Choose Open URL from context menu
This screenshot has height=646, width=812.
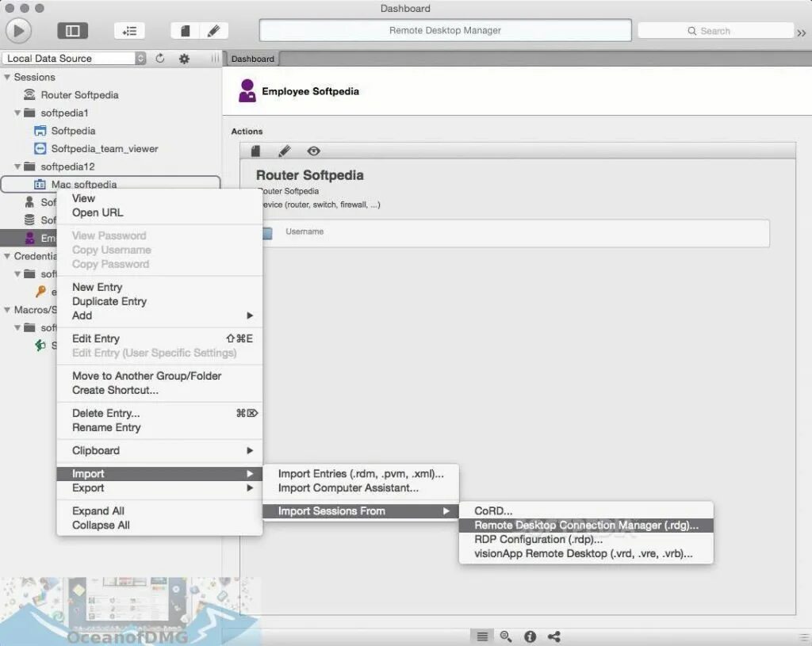159,212
